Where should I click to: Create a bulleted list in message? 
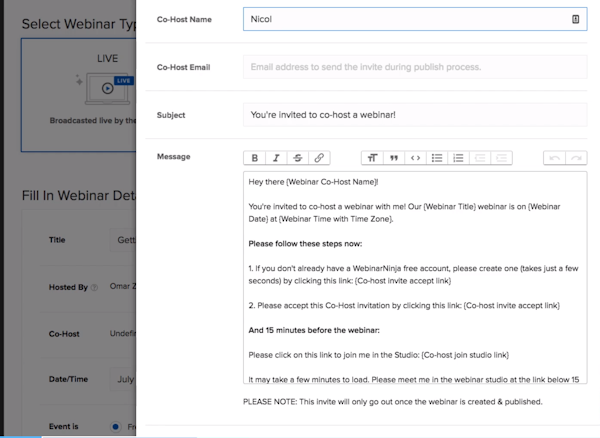click(x=437, y=158)
